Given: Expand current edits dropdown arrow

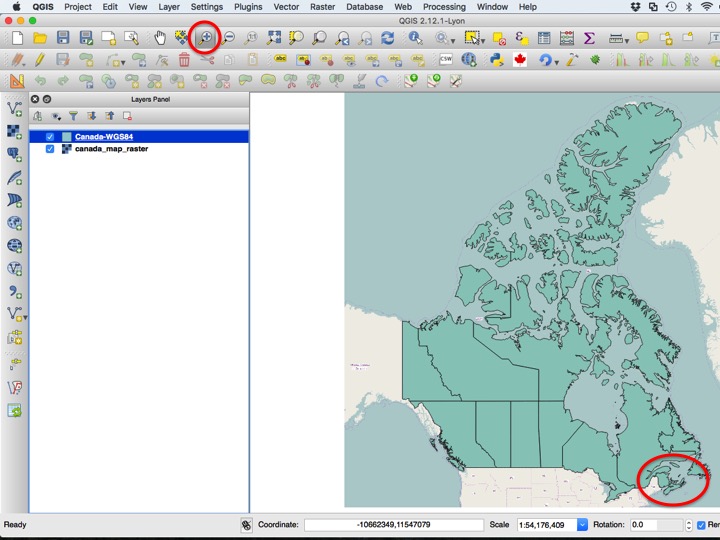Looking at the screenshot, I should 24,62.
